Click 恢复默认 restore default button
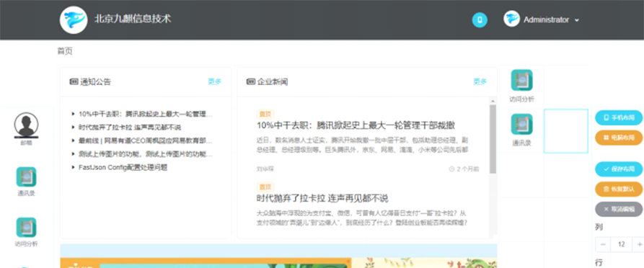Image resolution: width=644 pixels, height=268 pixels. [619, 189]
